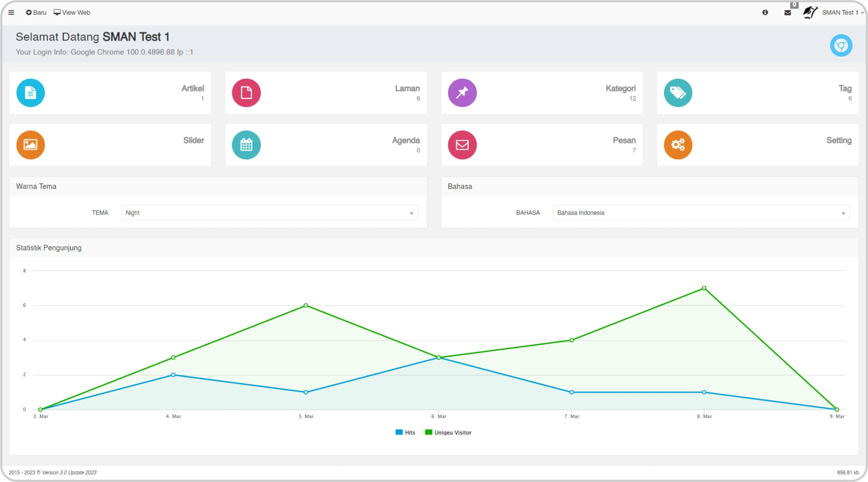Open the red Laman page icon

246,93
